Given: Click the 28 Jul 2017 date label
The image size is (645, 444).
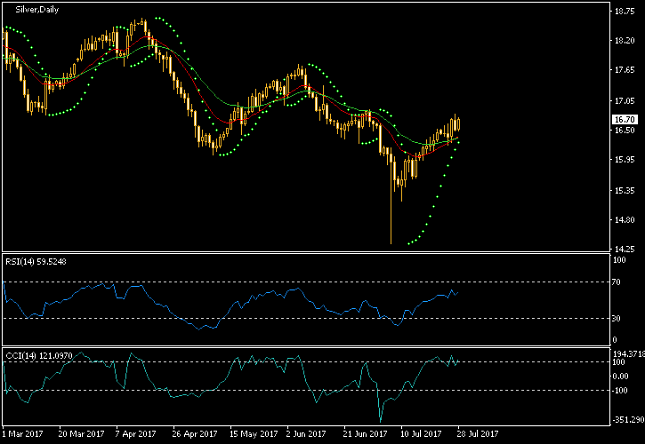Looking at the screenshot, I should (x=478, y=434).
